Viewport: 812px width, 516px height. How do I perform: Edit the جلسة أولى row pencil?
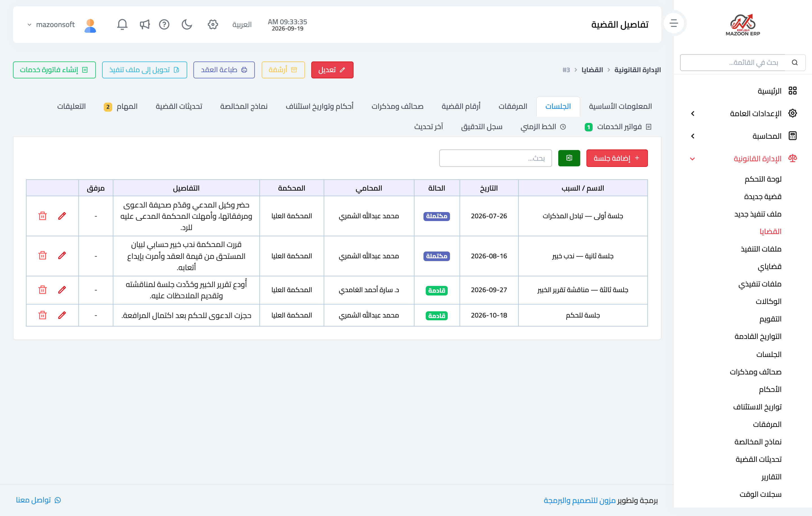point(62,216)
